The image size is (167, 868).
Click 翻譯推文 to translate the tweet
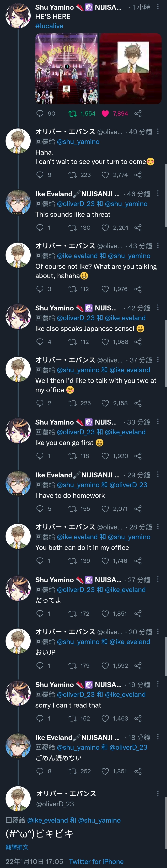tap(17, 847)
